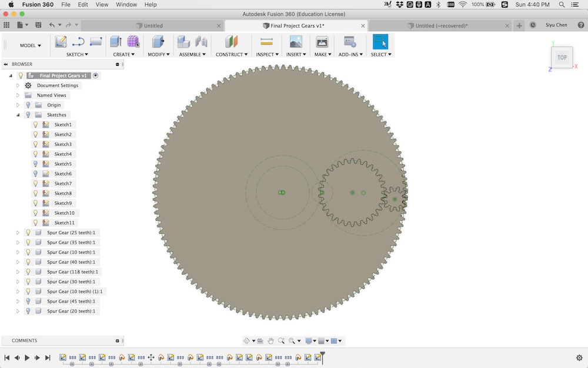Click the TOP face of ViewCube
Screen dimensions: 588x368
(562, 58)
